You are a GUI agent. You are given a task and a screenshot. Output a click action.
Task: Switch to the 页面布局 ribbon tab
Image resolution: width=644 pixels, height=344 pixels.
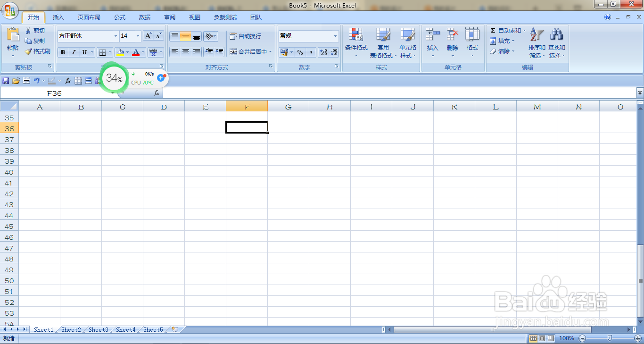coord(89,17)
